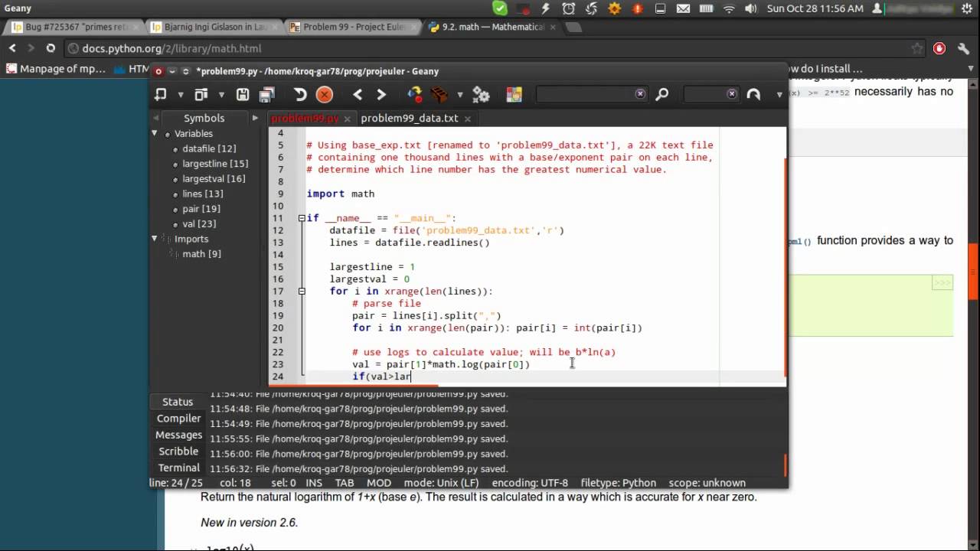
Task: Click the magnifier Find icon
Action: [662, 94]
